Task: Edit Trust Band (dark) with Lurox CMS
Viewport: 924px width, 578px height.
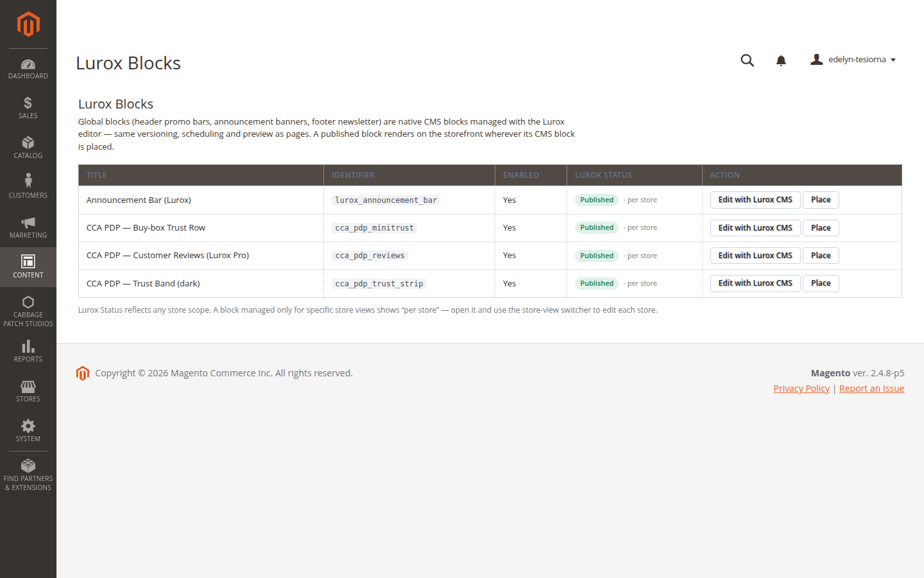Action: pos(755,283)
